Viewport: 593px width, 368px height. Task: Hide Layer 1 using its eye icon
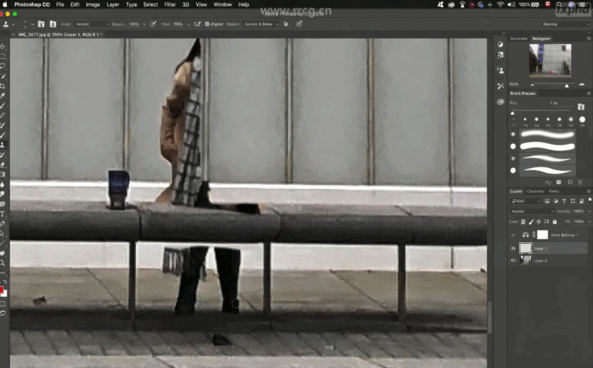click(x=513, y=248)
